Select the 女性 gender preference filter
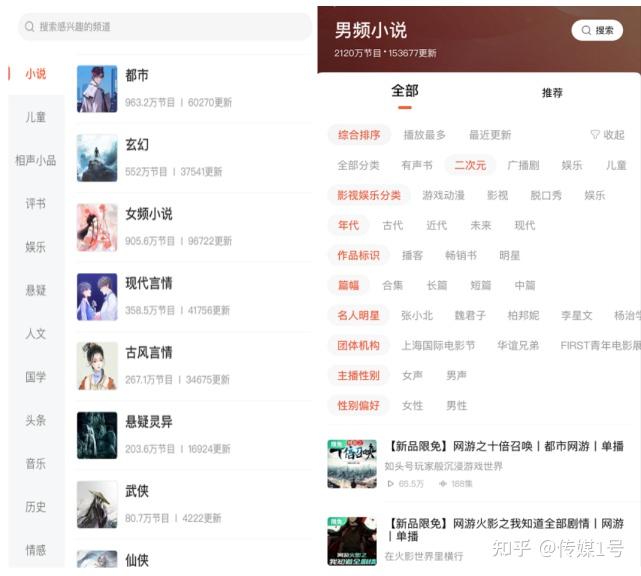The height and width of the screenshot is (576, 641). pos(412,406)
